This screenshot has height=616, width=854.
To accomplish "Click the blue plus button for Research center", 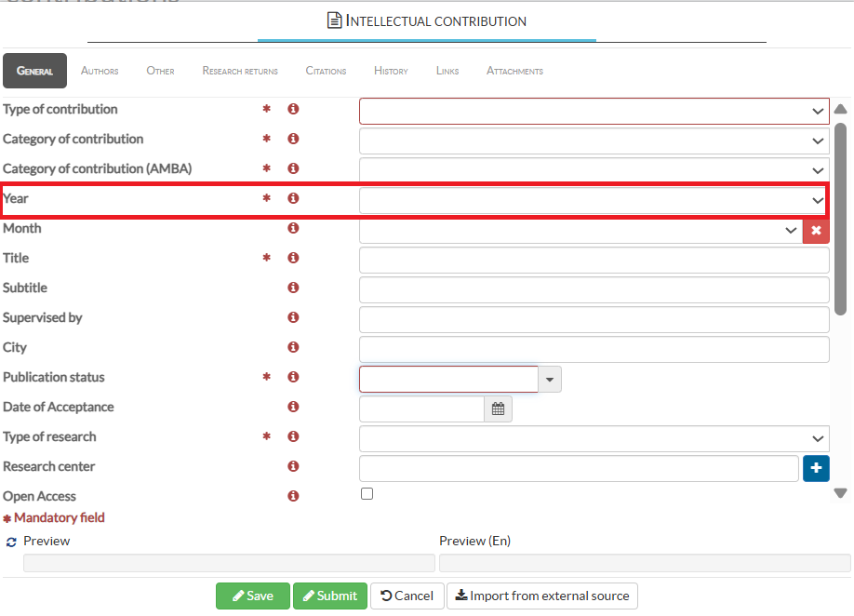I will (816, 468).
